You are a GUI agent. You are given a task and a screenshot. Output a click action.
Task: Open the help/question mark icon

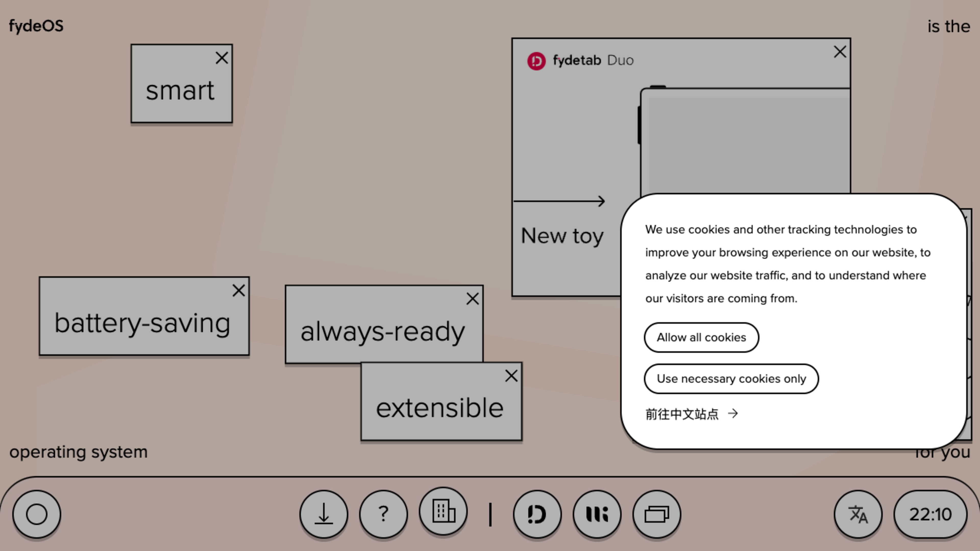click(383, 514)
